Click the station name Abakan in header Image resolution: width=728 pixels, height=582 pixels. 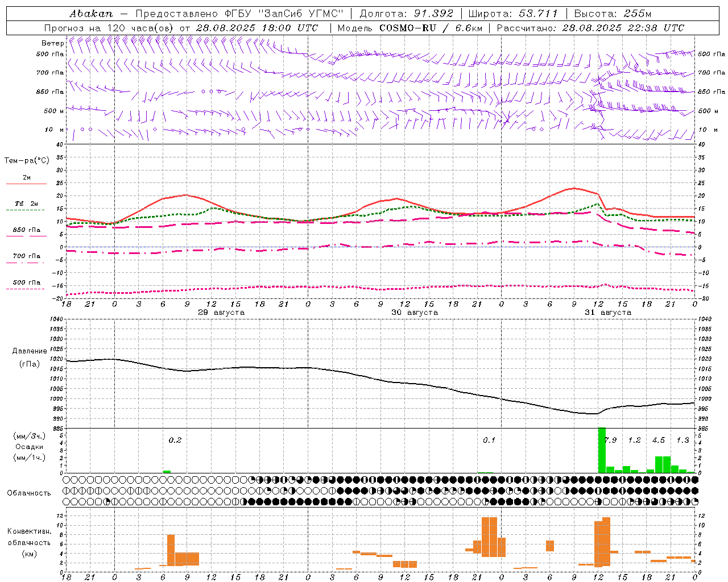click(x=92, y=14)
